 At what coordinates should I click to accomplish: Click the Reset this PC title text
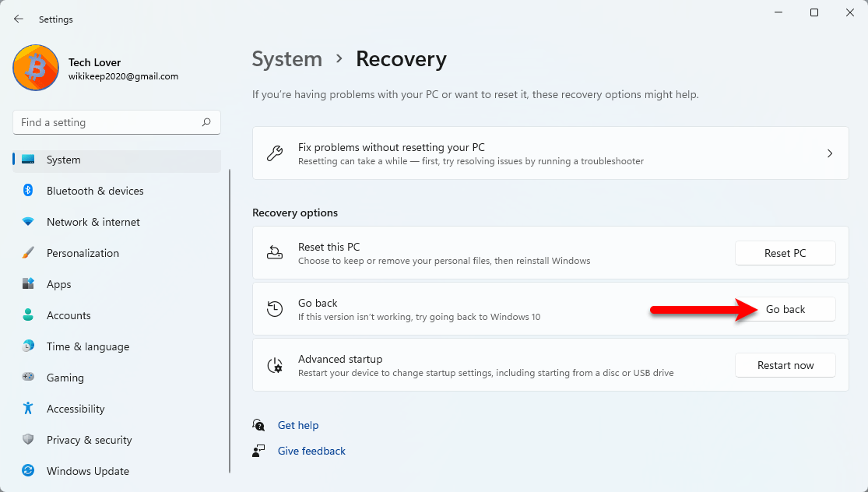pos(329,247)
